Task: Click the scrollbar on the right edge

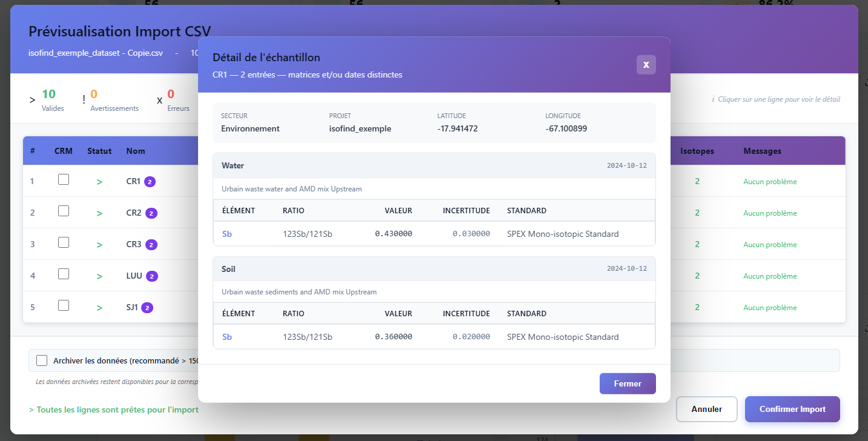Action: click(864, 220)
